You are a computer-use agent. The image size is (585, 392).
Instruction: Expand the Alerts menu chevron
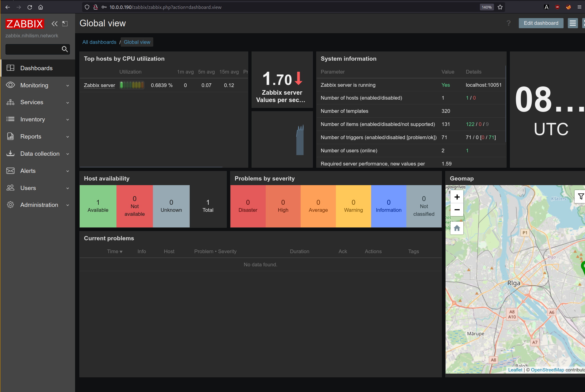pos(68,171)
